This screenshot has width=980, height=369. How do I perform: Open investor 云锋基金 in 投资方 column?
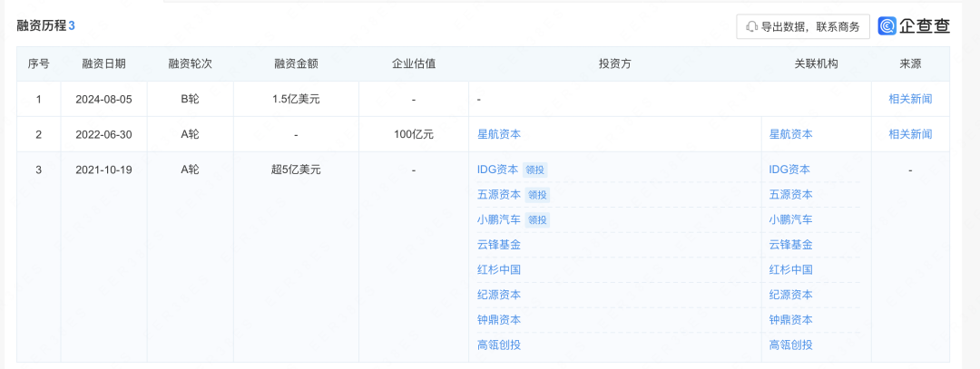pos(499,244)
